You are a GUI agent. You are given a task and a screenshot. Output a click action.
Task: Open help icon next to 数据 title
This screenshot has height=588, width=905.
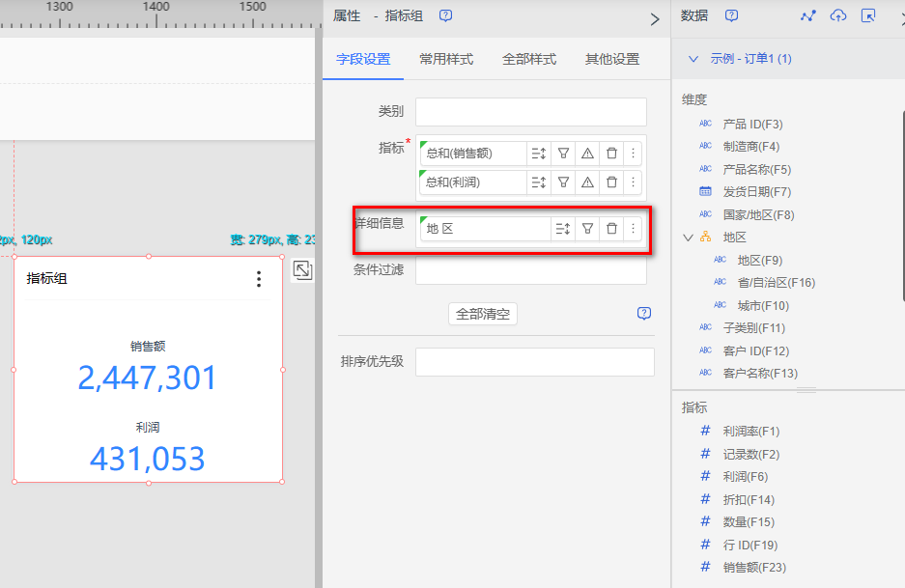[x=732, y=15]
